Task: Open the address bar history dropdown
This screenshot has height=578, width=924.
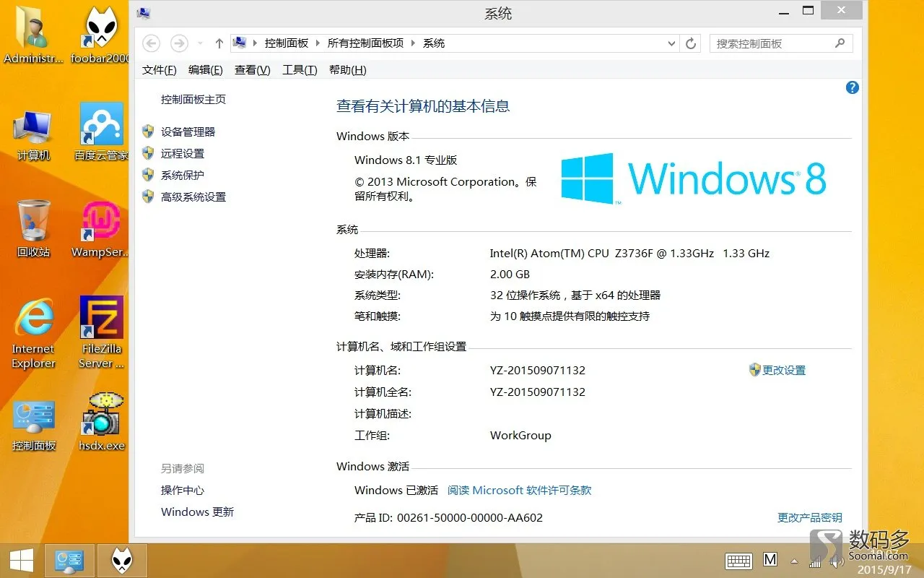Action: (672, 43)
